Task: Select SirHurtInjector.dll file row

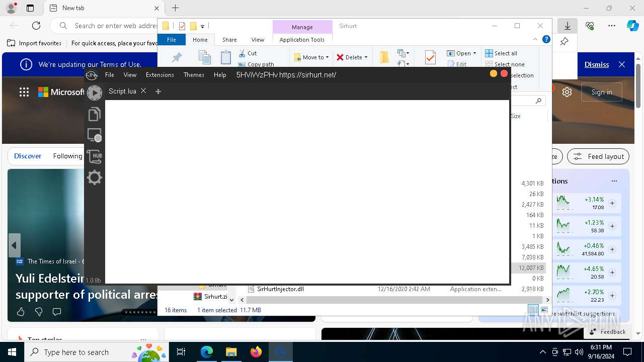Action: (395, 289)
